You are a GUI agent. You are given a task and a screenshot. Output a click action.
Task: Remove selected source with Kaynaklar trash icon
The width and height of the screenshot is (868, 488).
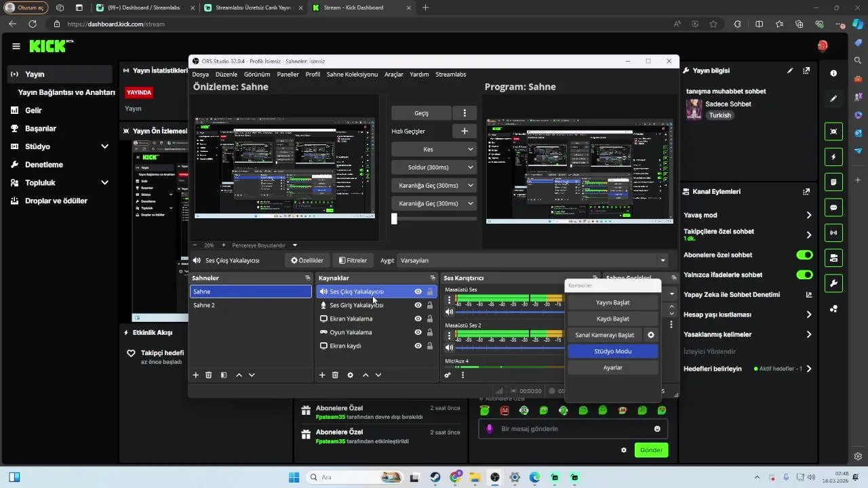335,375
